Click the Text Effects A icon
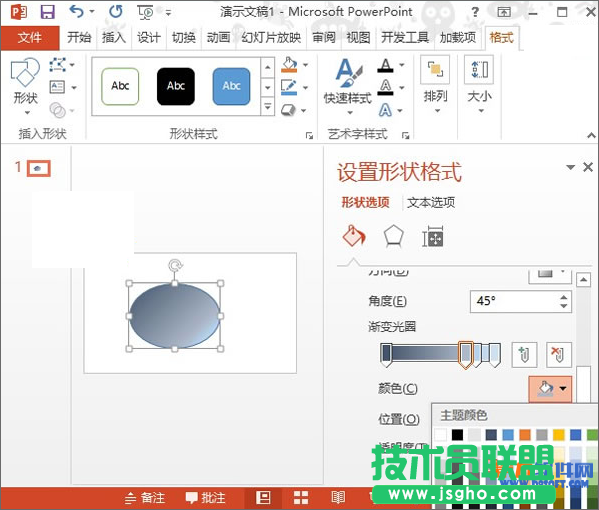The image size is (599, 510). [385, 110]
